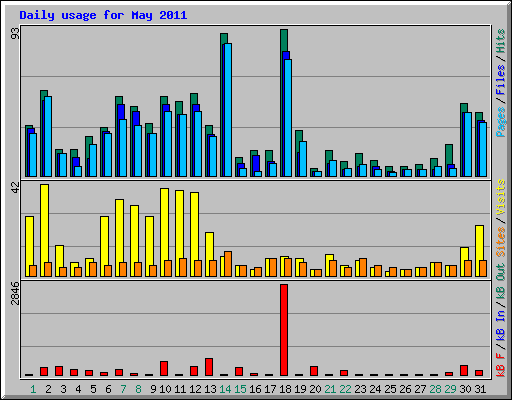Click the yellow "Visits" legend label
This screenshot has height=400, width=512.
(x=501, y=197)
